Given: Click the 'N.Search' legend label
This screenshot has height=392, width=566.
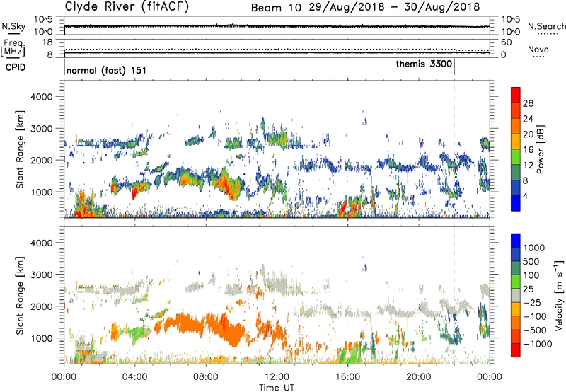Looking at the screenshot, I should point(547,26).
